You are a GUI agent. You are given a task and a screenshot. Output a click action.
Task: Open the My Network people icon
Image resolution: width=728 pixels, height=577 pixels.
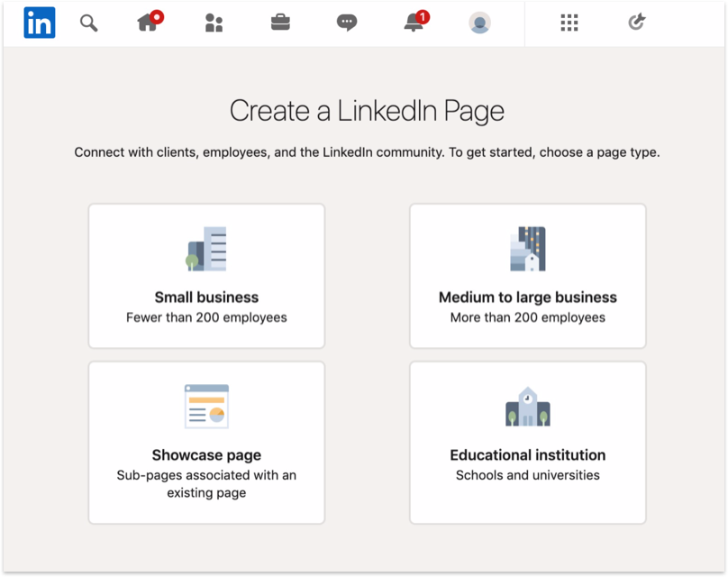click(x=214, y=23)
